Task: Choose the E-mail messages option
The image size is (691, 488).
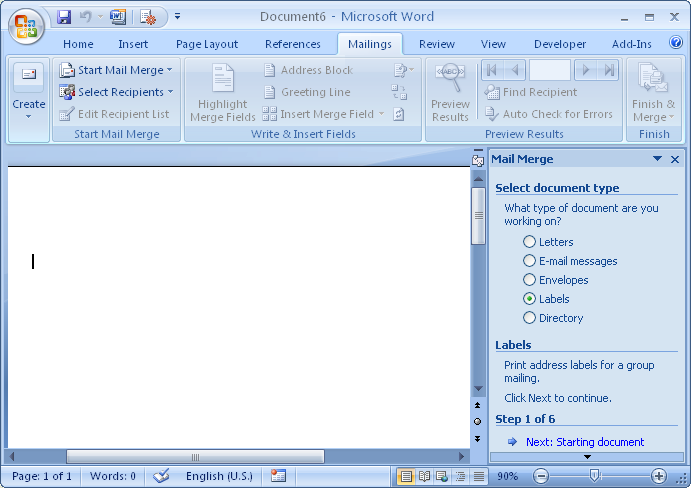Action: coord(530,261)
